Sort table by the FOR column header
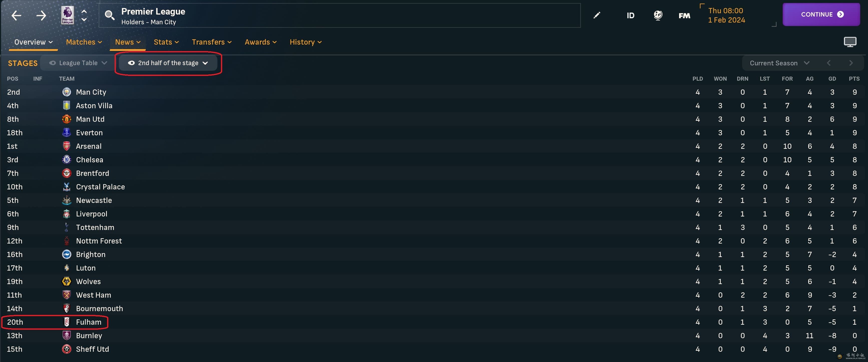 point(787,79)
